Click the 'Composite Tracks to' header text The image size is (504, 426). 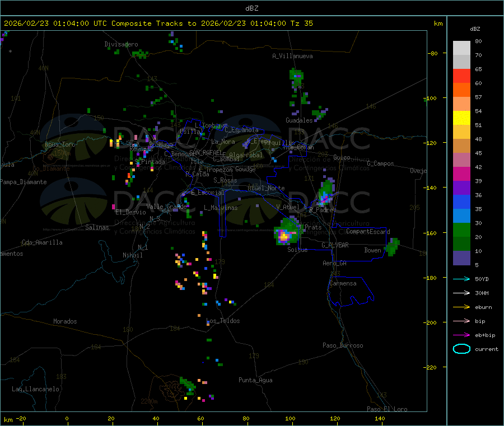pyautogui.click(x=153, y=24)
